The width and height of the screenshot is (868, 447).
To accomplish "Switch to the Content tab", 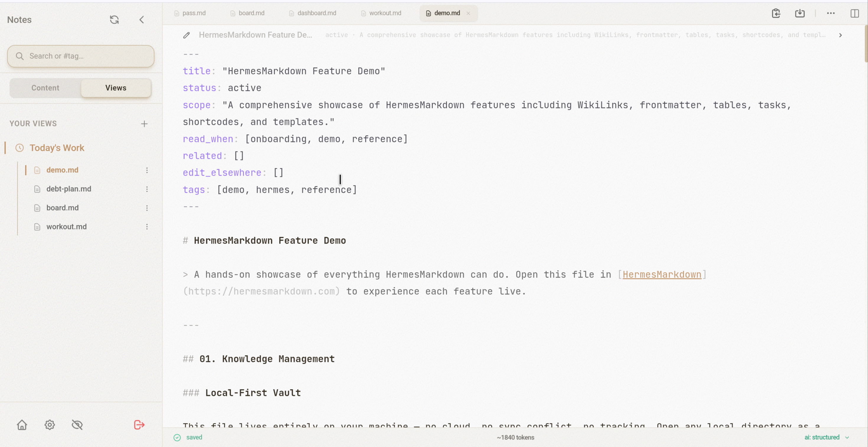I will tap(45, 88).
